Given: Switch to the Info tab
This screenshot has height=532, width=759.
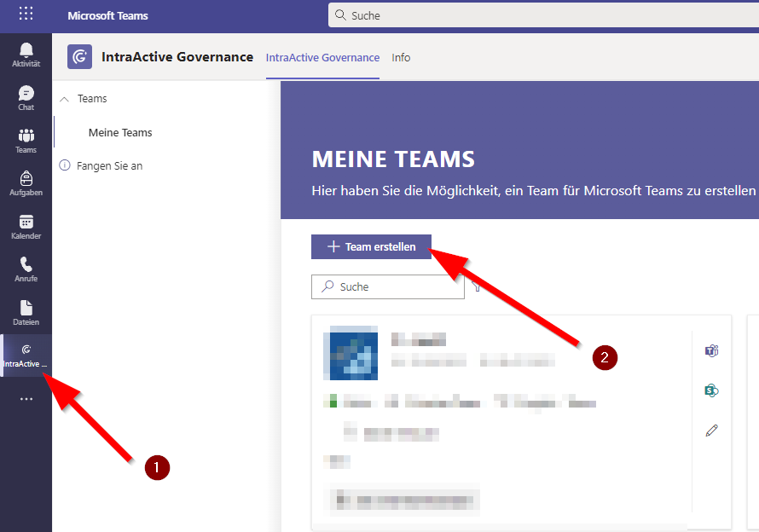Looking at the screenshot, I should 401,58.
